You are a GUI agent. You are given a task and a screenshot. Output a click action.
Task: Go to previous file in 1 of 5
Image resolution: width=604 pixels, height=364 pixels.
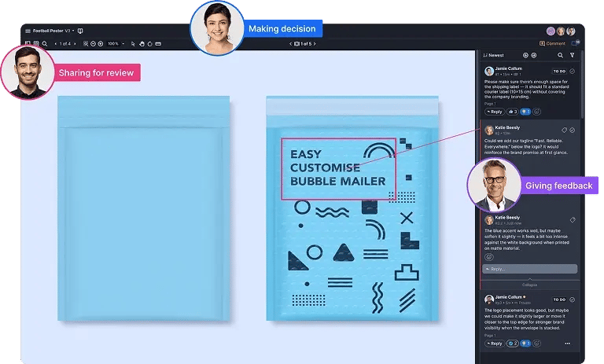pyautogui.click(x=291, y=44)
